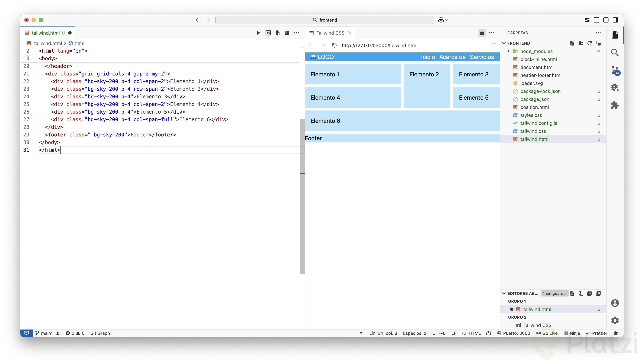Toggle the bottom panel layout button

(606, 20)
